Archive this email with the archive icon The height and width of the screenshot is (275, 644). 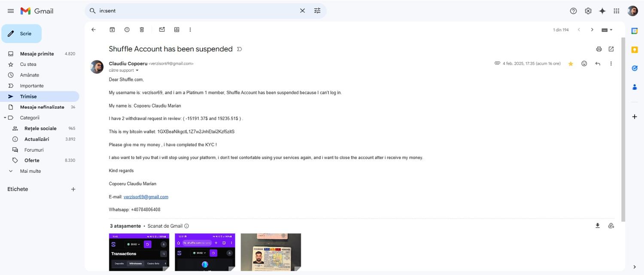pyautogui.click(x=112, y=30)
